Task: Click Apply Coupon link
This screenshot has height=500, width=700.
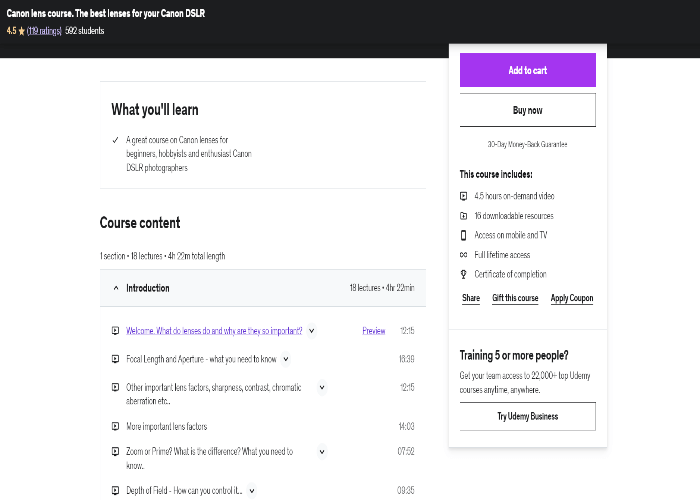Action: [x=572, y=298]
